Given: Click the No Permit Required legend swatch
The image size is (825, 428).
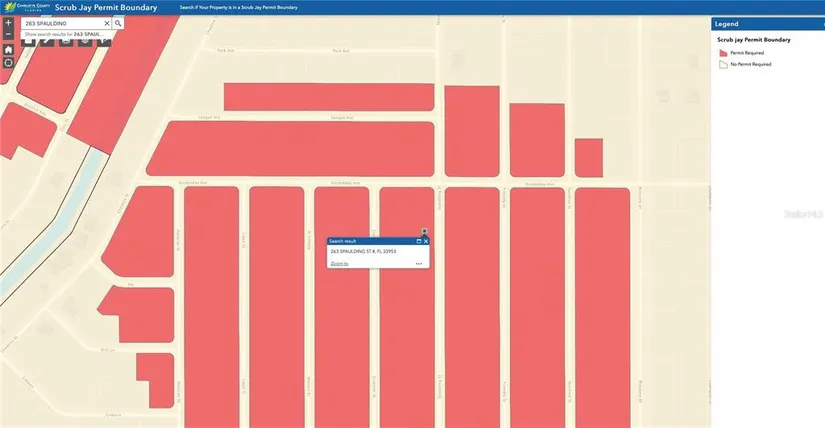Looking at the screenshot, I should click(723, 65).
